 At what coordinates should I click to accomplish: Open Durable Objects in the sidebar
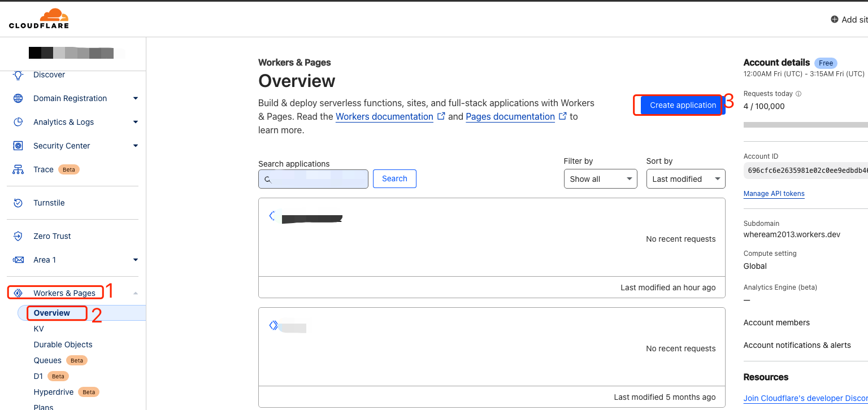click(x=63, y=344)
